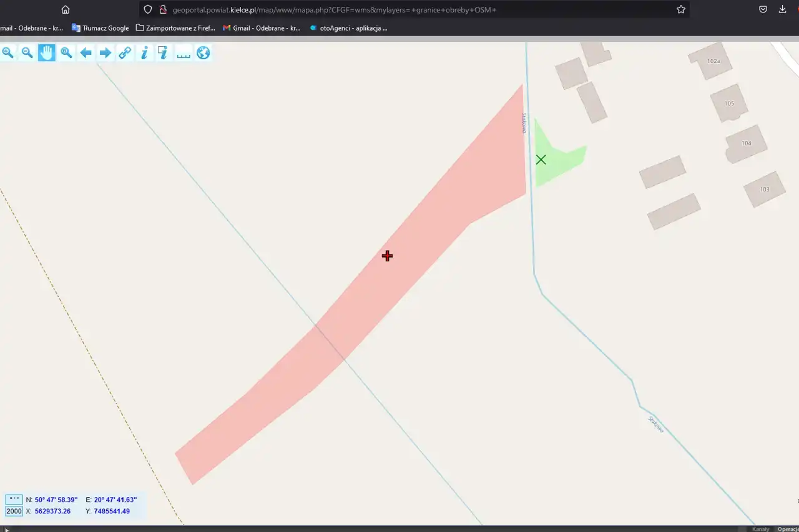The height and width of the screenshot is (532, 799).
Task: Open the globe full extent tool
Action: coord(203,53)
